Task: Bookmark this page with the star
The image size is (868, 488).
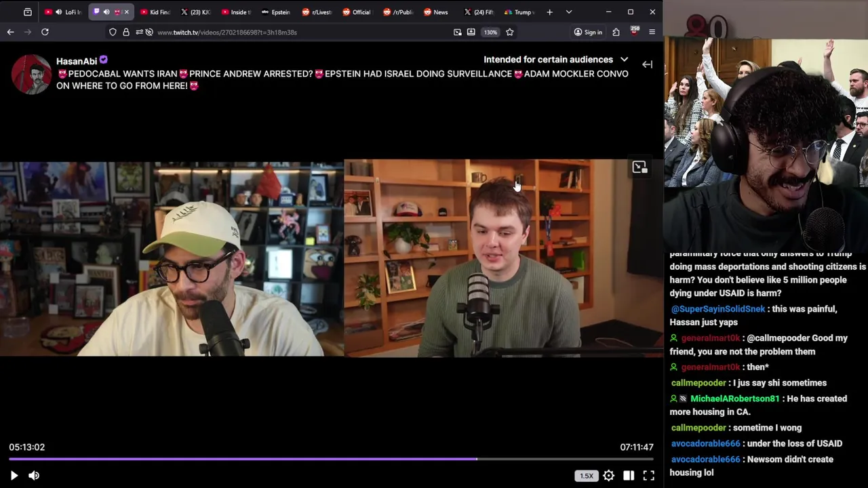Action: [509, 32]
